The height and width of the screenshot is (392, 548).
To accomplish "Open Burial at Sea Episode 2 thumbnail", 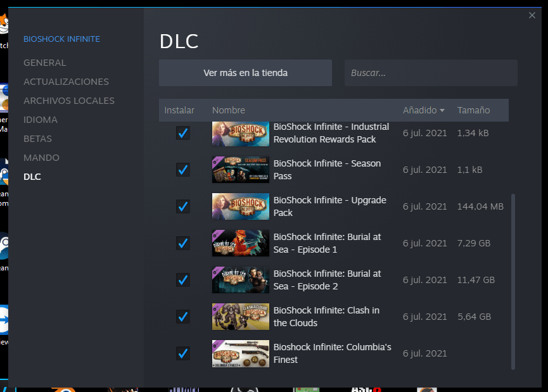I will [x=241, y=280].
